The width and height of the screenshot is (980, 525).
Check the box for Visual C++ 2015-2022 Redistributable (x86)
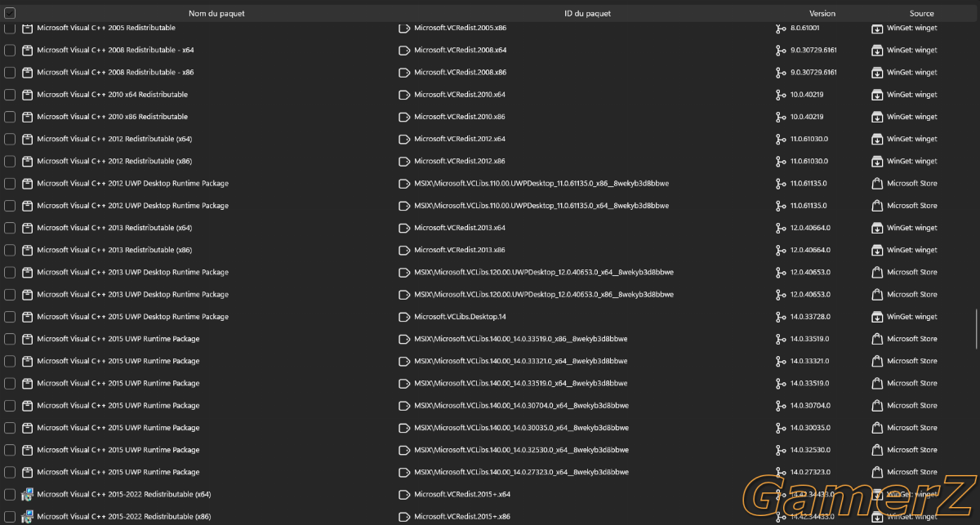click(x=10, y=516)
